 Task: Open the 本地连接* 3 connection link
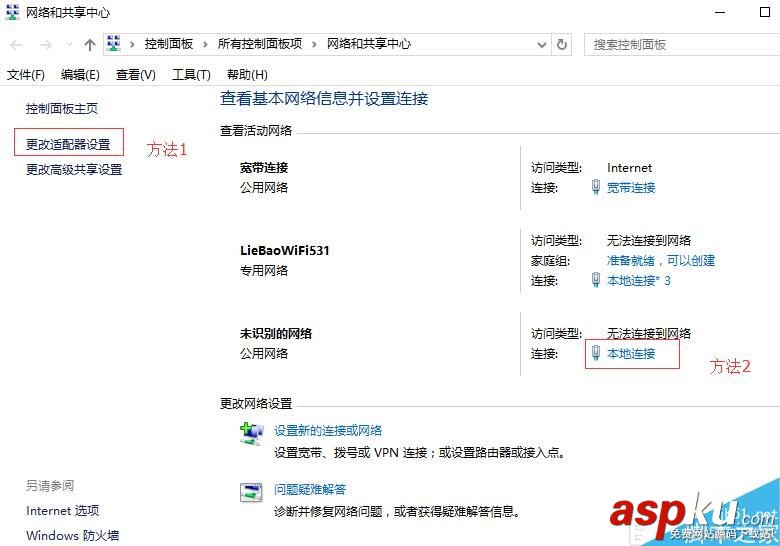coord(639,281)
